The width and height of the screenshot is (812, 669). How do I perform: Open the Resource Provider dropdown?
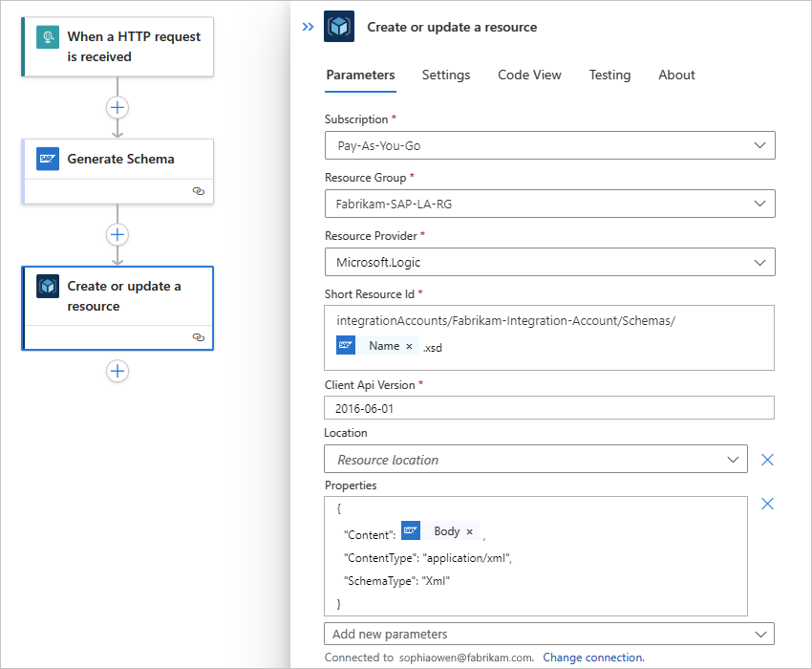click(x=549, y=262)
